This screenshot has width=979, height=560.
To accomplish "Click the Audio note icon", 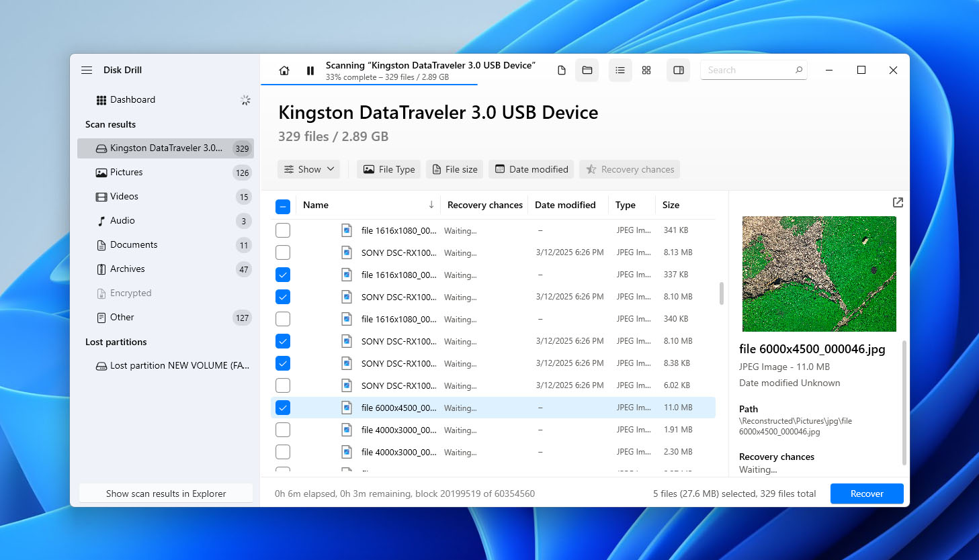I will [101, 221].
